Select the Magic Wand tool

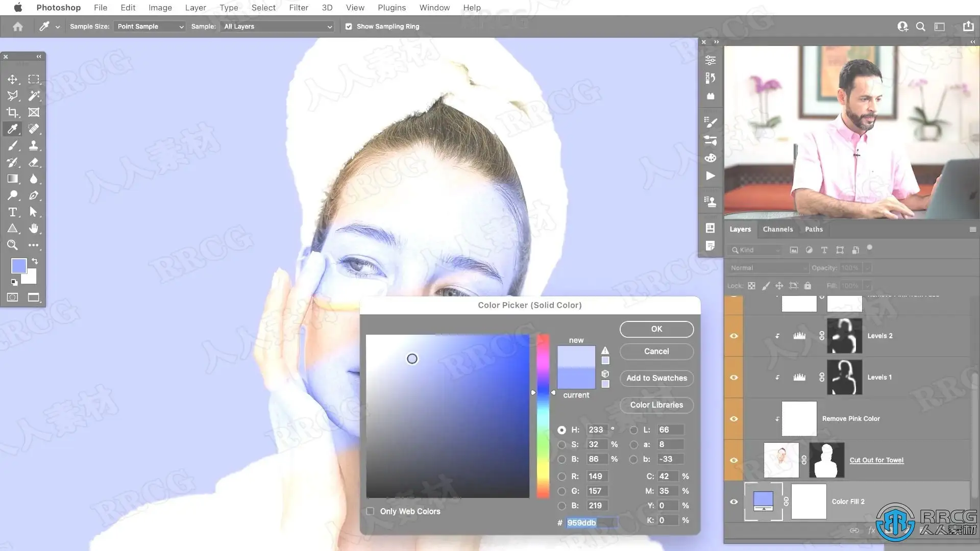tap(34, 96)
